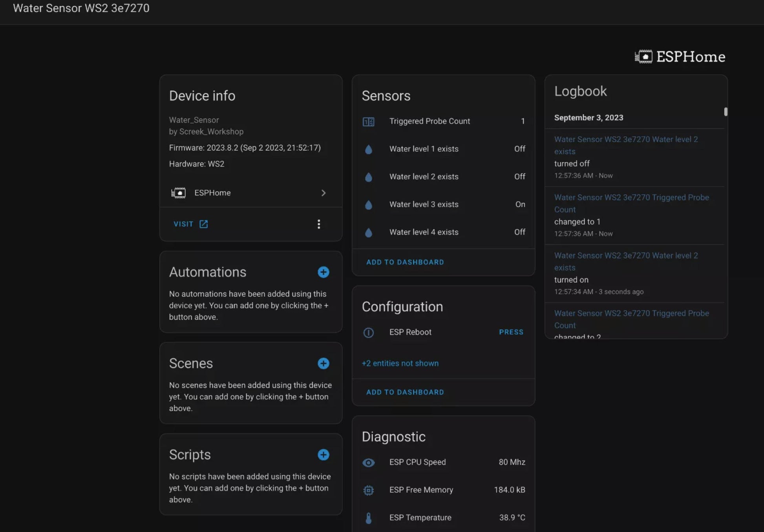
Task: Add a new scene with plus button
Action: tap(324, 364)
